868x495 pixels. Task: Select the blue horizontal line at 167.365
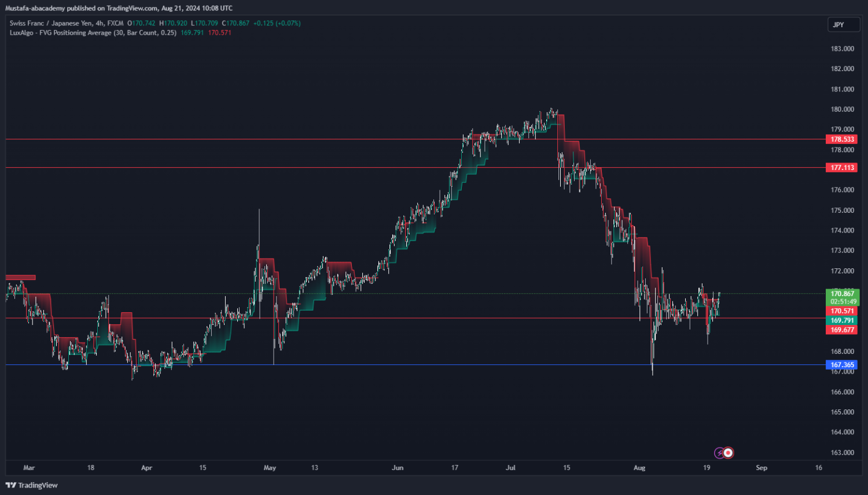coord(415,365)
